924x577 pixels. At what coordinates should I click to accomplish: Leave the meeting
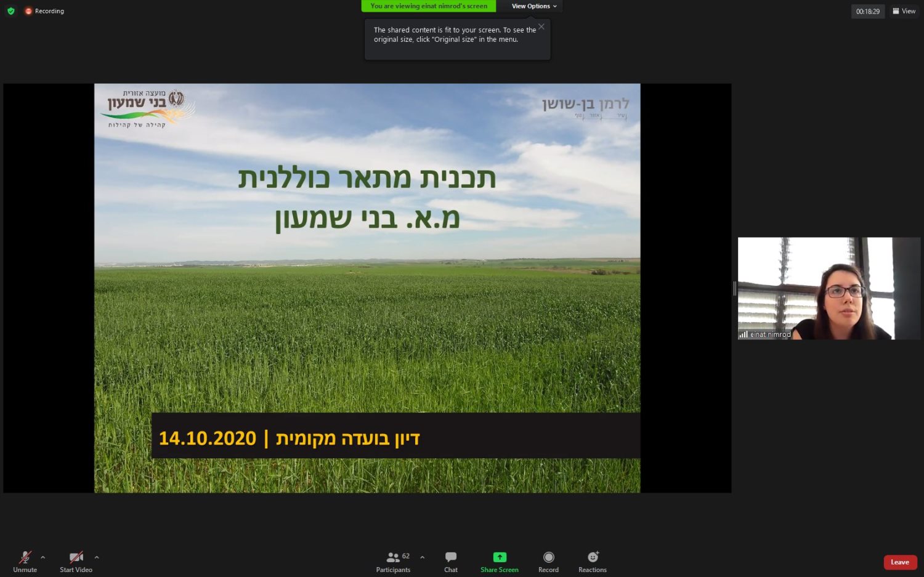[900, 562]
